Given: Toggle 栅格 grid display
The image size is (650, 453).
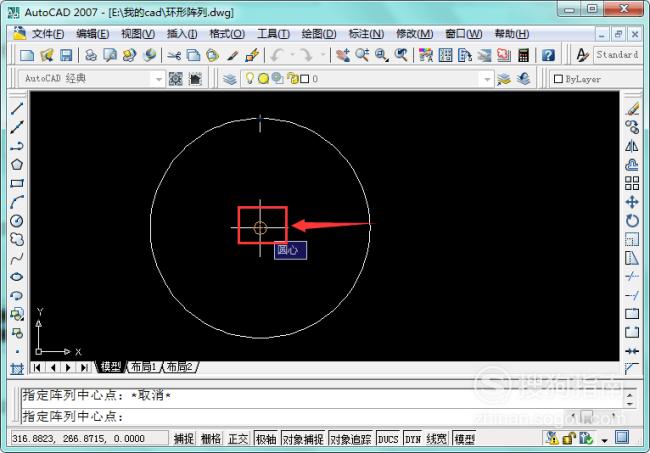Looking at the screenshot, I should click(211, 439).
